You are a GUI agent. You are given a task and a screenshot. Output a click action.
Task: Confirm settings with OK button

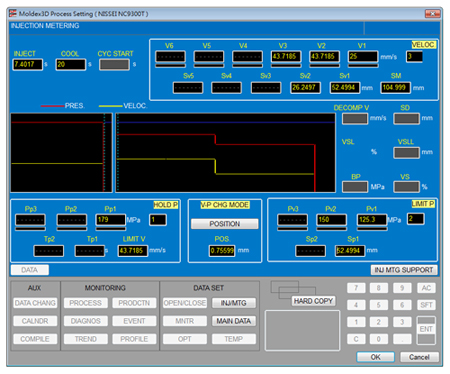(376, 357)
